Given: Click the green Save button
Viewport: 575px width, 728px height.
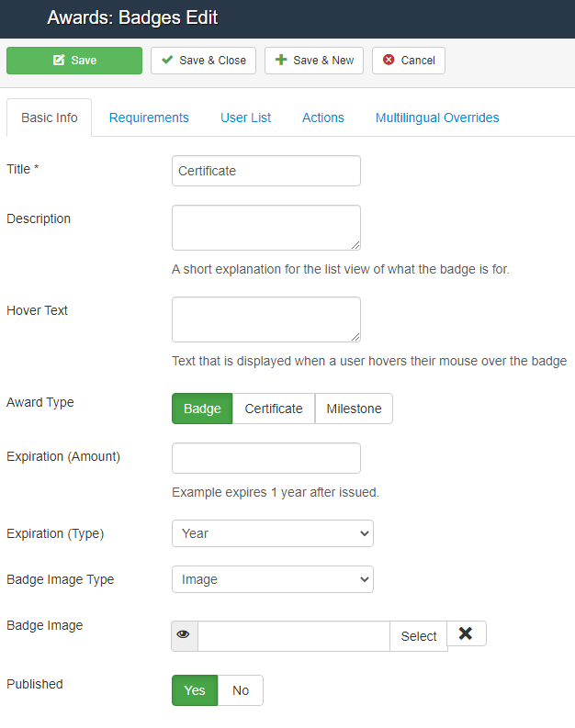Looking at the screenshot, I should (x=74, y=61).
